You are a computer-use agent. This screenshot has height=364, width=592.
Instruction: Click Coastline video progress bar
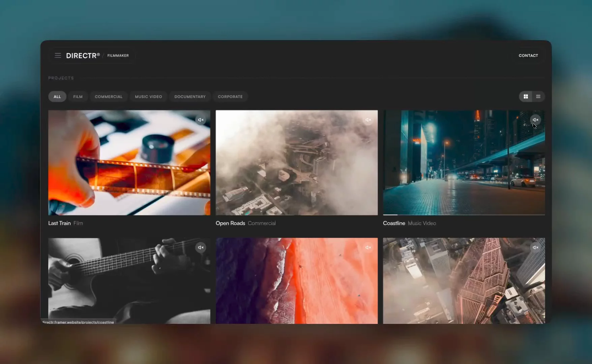click(464, 214)
